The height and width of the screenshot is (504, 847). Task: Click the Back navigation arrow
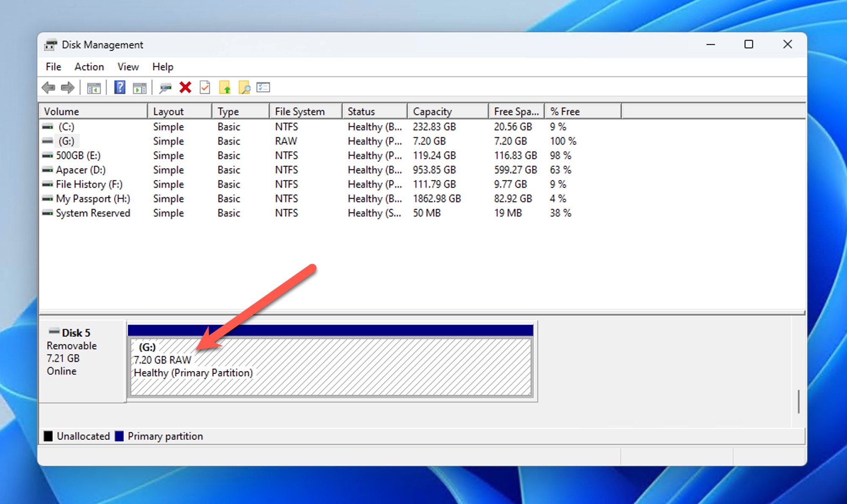(x=49, y=88)
